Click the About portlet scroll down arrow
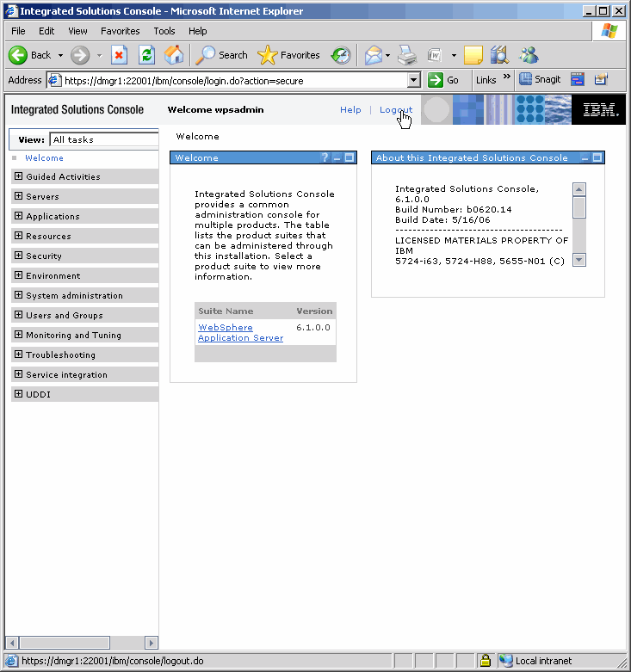 click(579, 259)
